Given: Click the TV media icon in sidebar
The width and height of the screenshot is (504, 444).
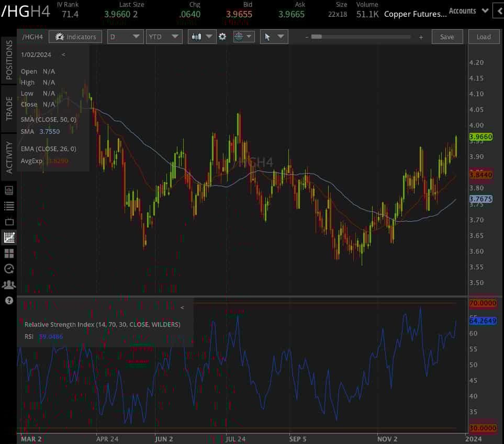Looking at the screenshot, I should point(9,222).
